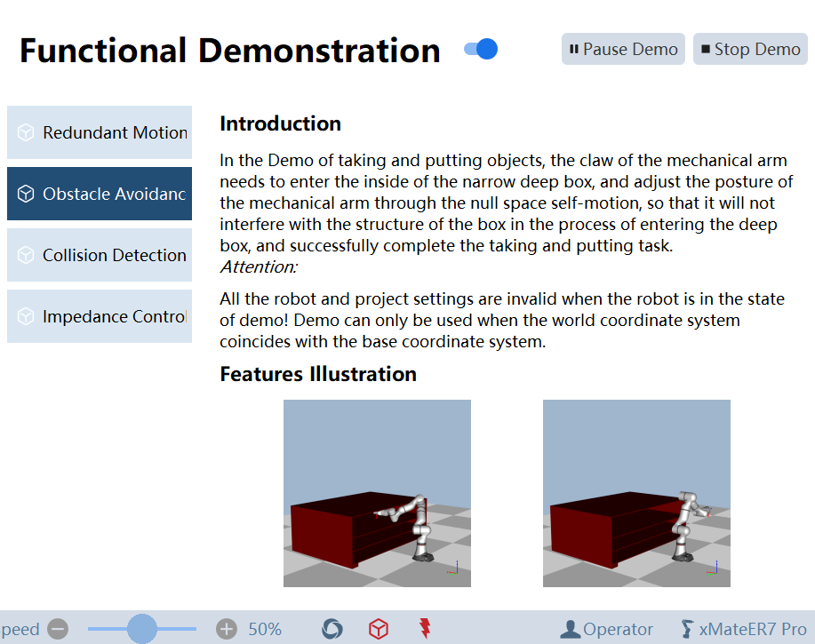Select the Obstacle Avoidance tab
The height and width of the screenshot is (644, 815).
(100, 194)
